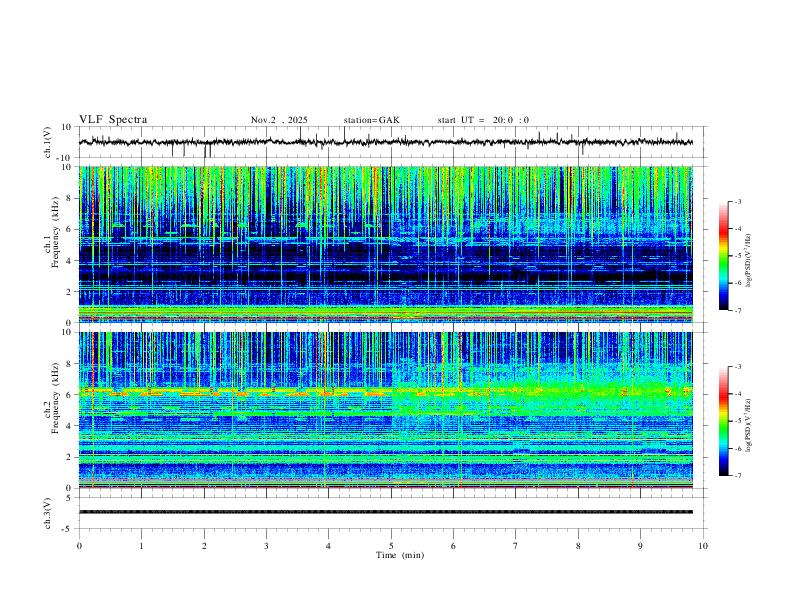The width and height of the screenshot is (792, 612).
Task: Click the 'ch.3(V)' axis label
Action: [x=48, y=513]
